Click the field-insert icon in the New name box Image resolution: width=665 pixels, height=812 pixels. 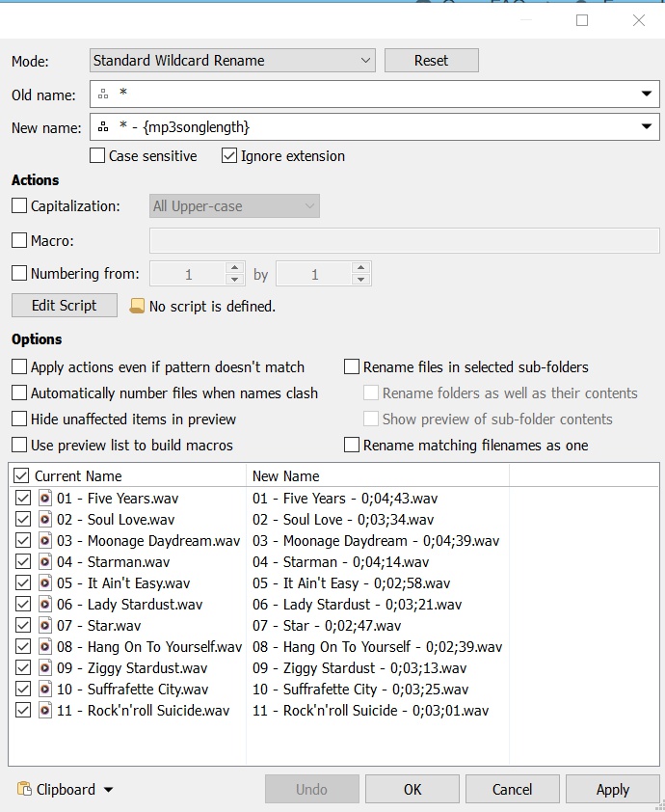click(x=103, y=127)
